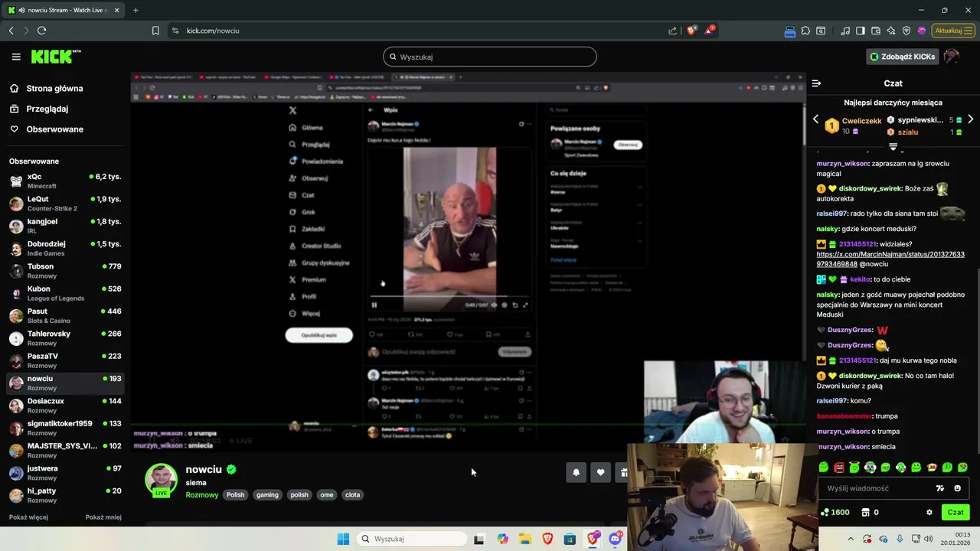Image resolution: width=980 pixels, height=551 pixels.
Task: Open Brave Wallet icon
Action: (x=876, y=31)
